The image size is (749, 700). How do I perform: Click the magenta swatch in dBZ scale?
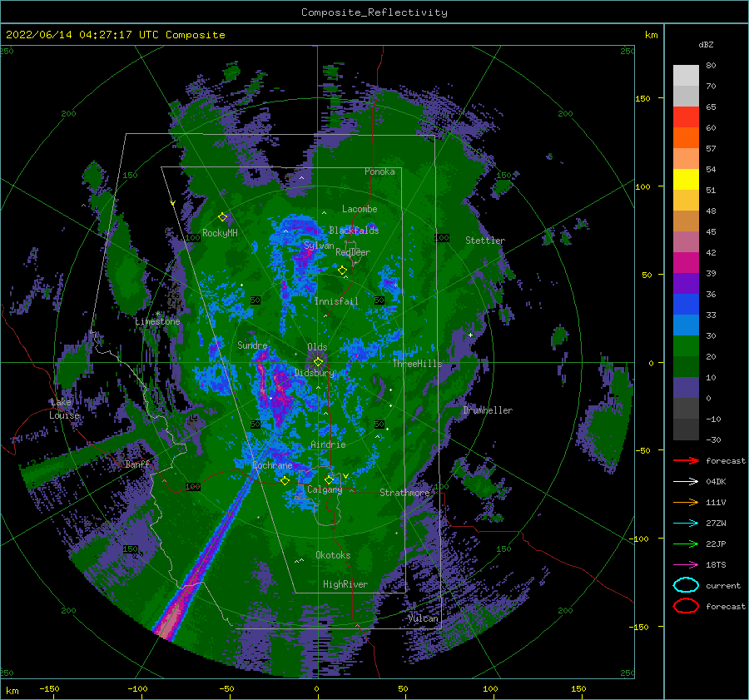click(x=686, y=263)
